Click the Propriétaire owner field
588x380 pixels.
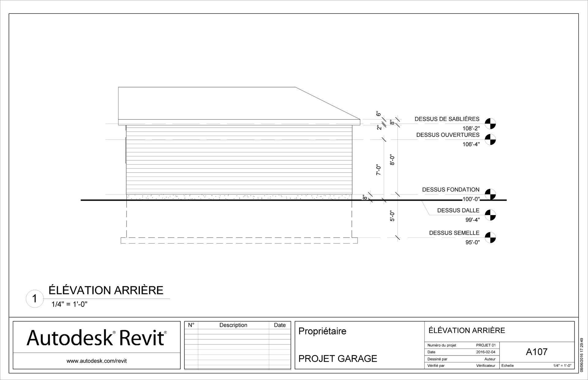pos(322,331)
